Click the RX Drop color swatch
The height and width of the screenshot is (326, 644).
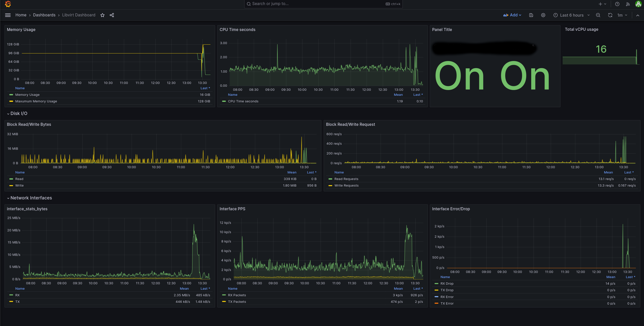[x=436, y=284]
